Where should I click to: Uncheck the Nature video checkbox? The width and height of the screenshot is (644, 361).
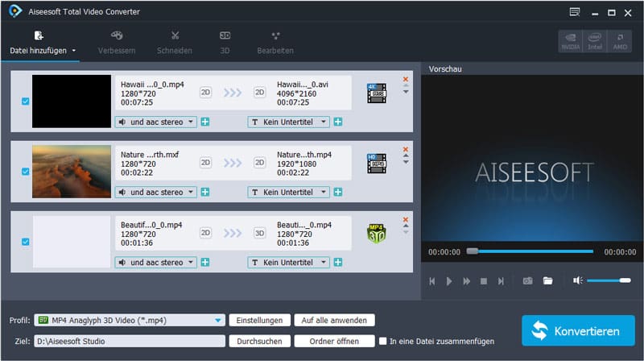click(x=26, y=172)
